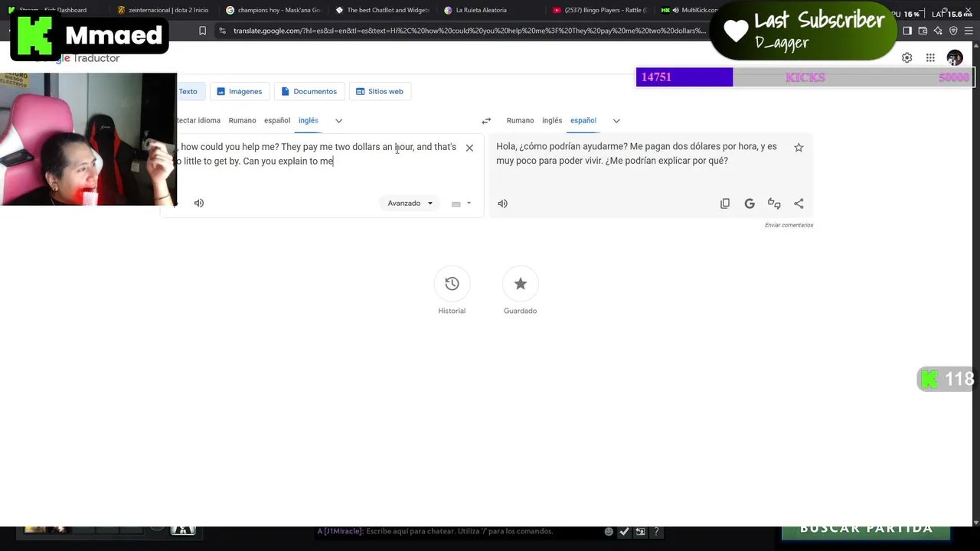980x551 pixels.
Task: Click the BUSCAR PARTIDA button in Dota
Action: [866, 530]
